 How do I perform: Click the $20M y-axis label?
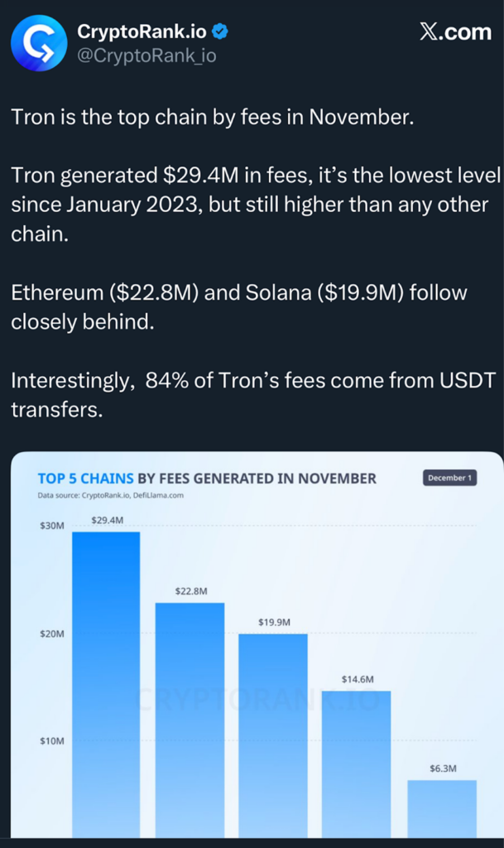(x=53, y=634)
